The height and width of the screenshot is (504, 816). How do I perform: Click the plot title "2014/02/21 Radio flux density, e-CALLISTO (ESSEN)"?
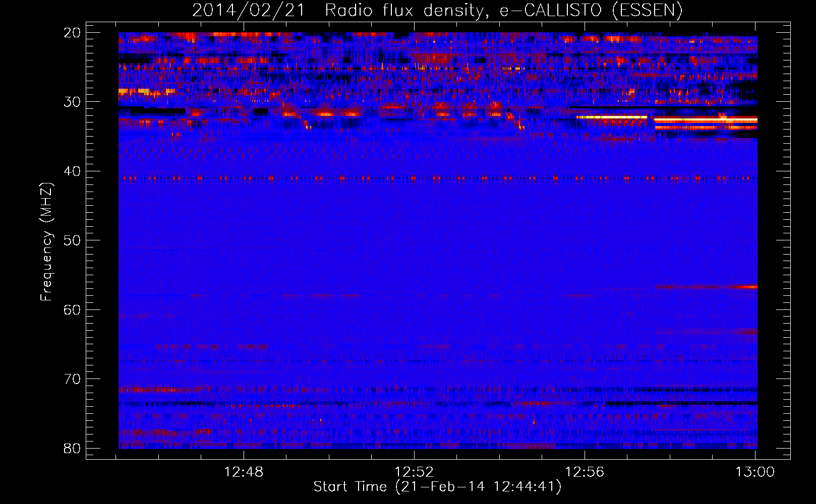click(437, 10)
